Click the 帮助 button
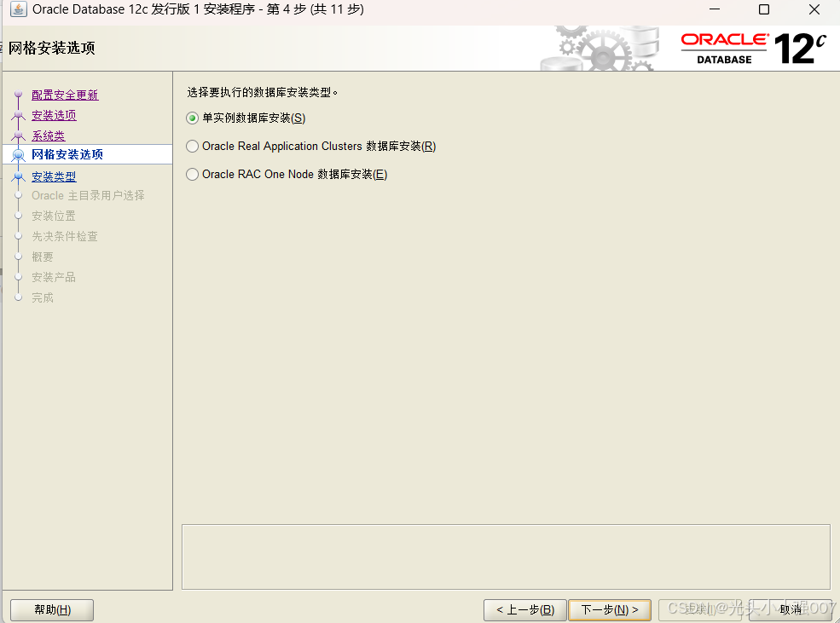Screen dimensions: 840x623 point(51,609)
